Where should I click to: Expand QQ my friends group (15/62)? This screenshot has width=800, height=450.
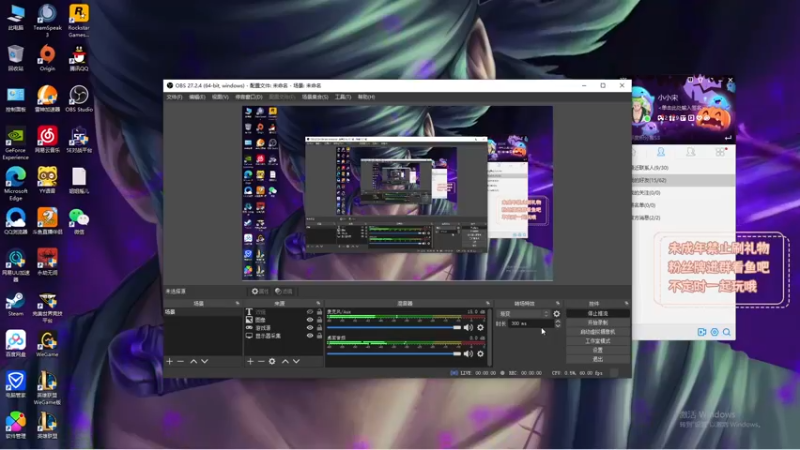coord(684,180)
